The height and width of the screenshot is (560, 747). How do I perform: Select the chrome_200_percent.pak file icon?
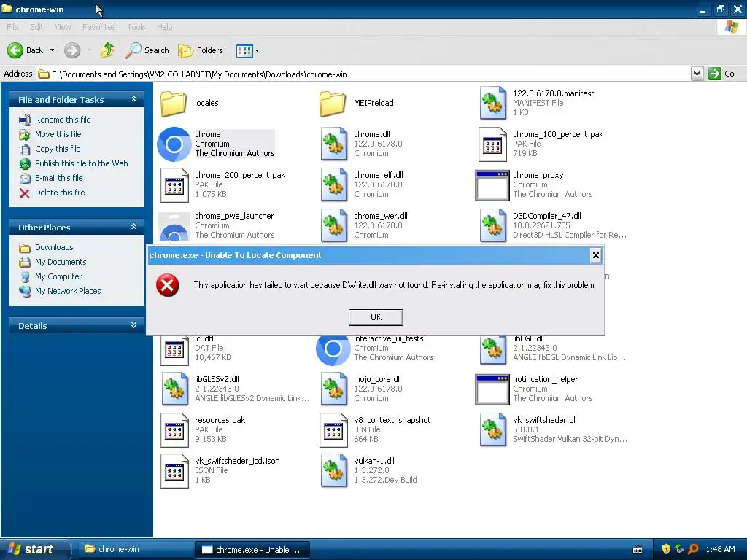pyautogui.click(x=174, y=184)
